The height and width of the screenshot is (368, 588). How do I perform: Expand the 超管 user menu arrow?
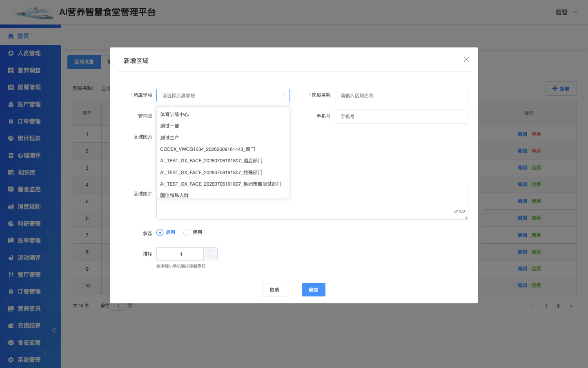point(575,12)
